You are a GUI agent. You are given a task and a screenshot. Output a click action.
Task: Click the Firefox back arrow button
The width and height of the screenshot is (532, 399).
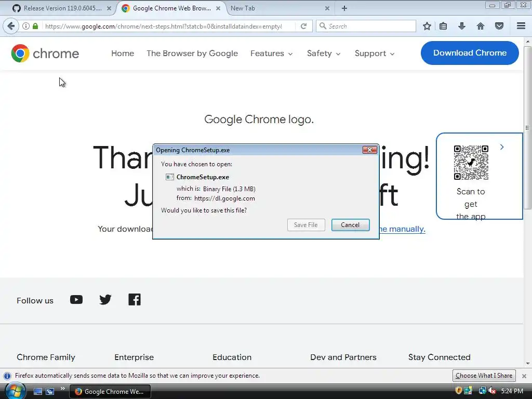11,26
